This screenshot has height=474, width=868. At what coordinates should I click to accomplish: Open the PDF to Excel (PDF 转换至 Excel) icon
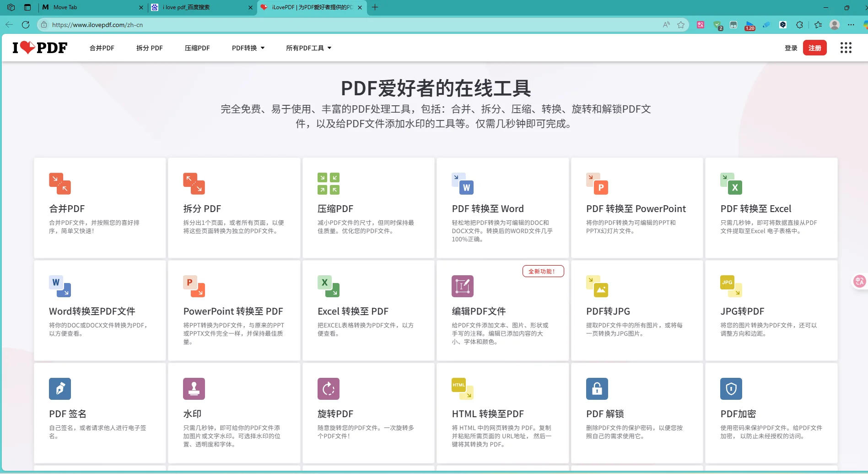(x=731, y=184)
